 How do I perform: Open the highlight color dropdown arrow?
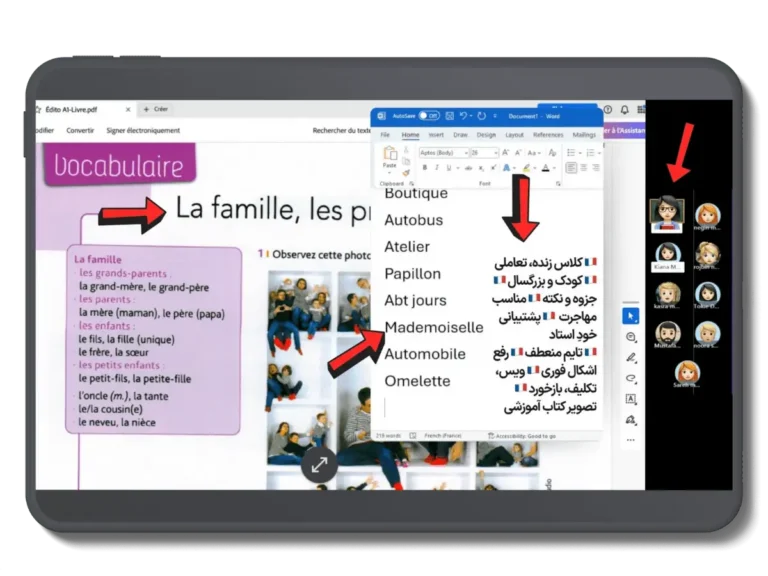(x=534, y=168)
